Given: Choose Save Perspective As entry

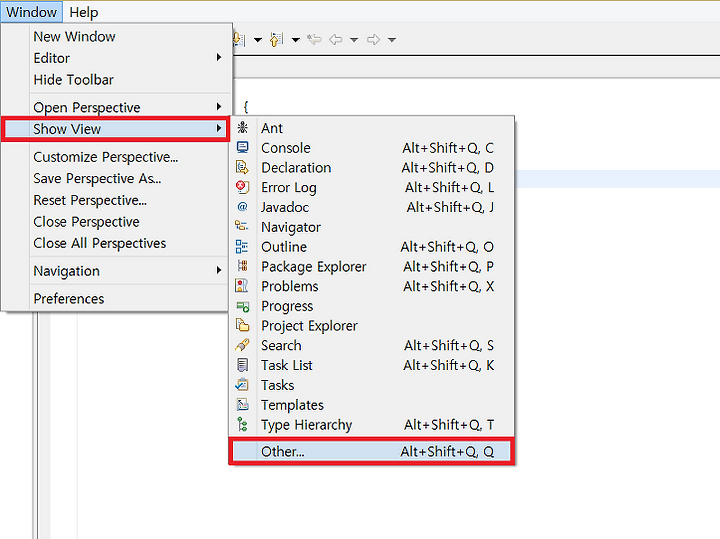Looking at the screenshot, I should click(115, 178).
